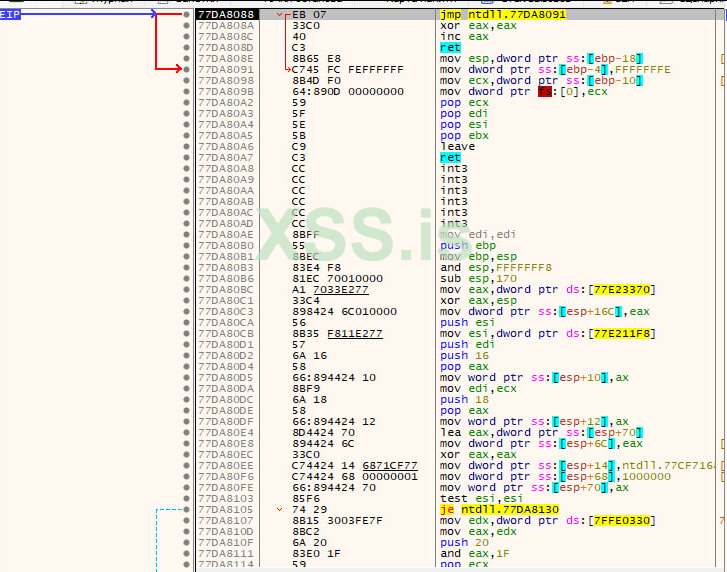Select 'push ebp' instruction

pyautogui.click(x=468, y=246)
